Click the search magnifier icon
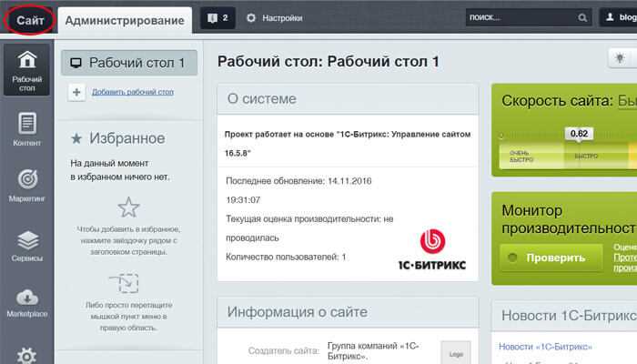Viewport: 637px width, 364px height. click(582, 18)
